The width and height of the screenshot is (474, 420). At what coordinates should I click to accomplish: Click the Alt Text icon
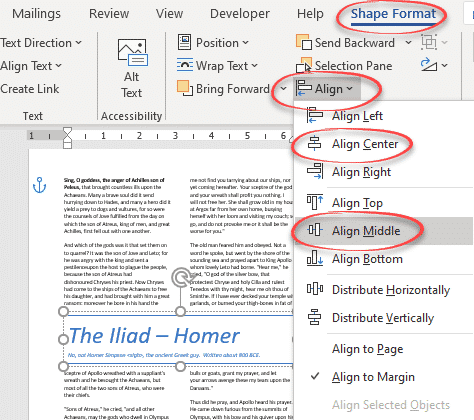[133, 53]
